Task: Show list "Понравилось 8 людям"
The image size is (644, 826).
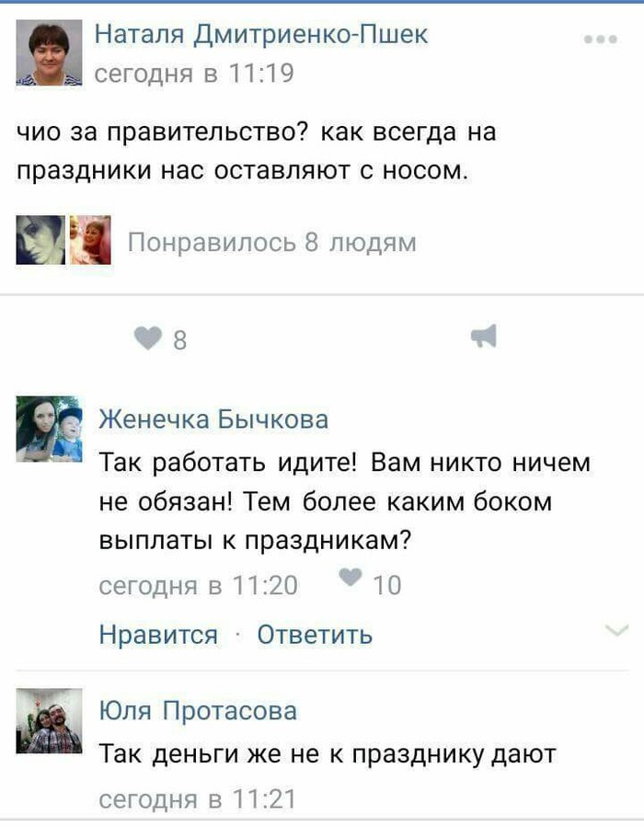Action: click(x=272, y=243)
